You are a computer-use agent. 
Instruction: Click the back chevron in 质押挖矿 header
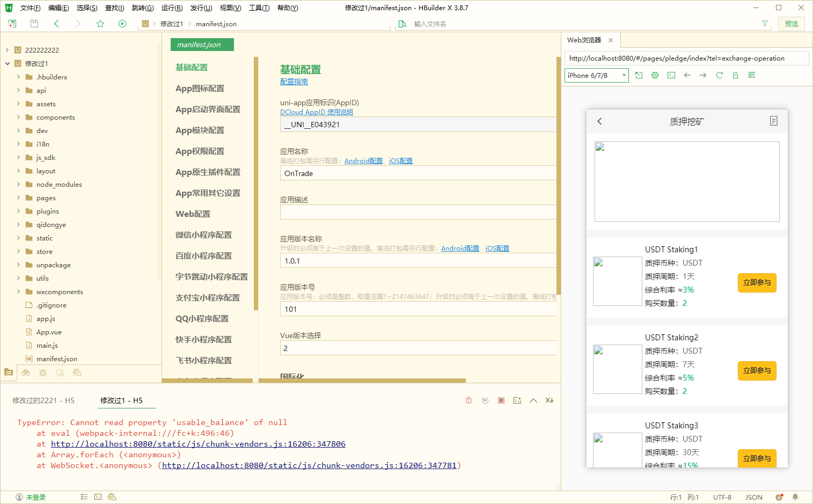tap(600, 121)
